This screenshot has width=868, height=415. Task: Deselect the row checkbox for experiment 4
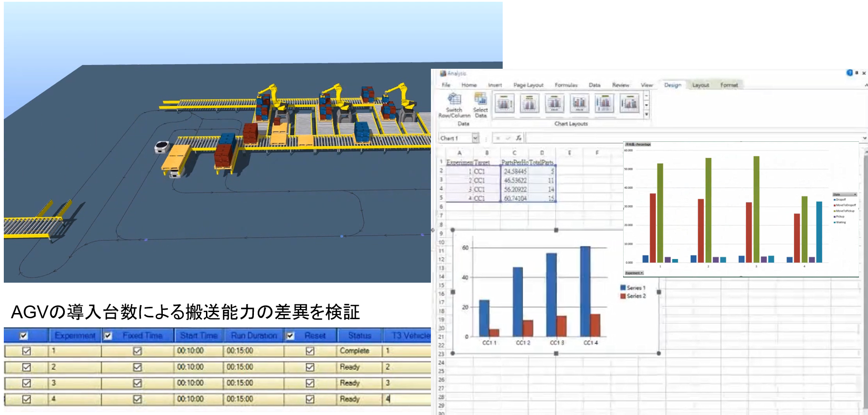[x=27, y=399]
